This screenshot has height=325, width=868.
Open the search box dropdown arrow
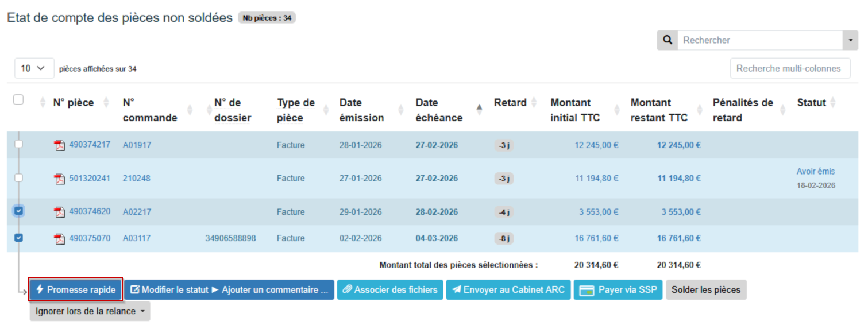(850, 40)
